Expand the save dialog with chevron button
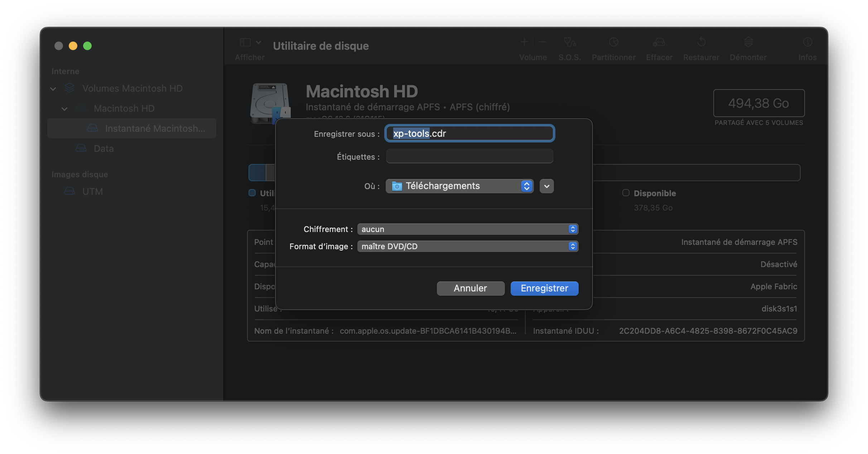 tap(547, 186)
